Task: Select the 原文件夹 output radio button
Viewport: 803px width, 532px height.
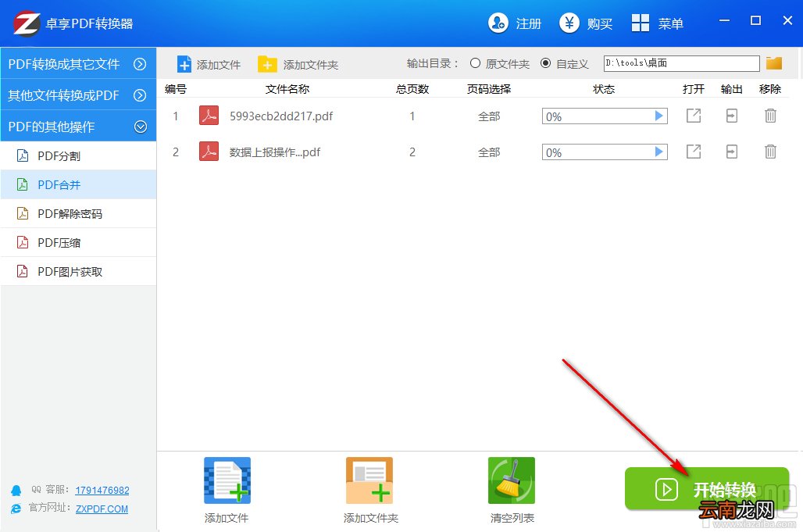Action: 475,63
